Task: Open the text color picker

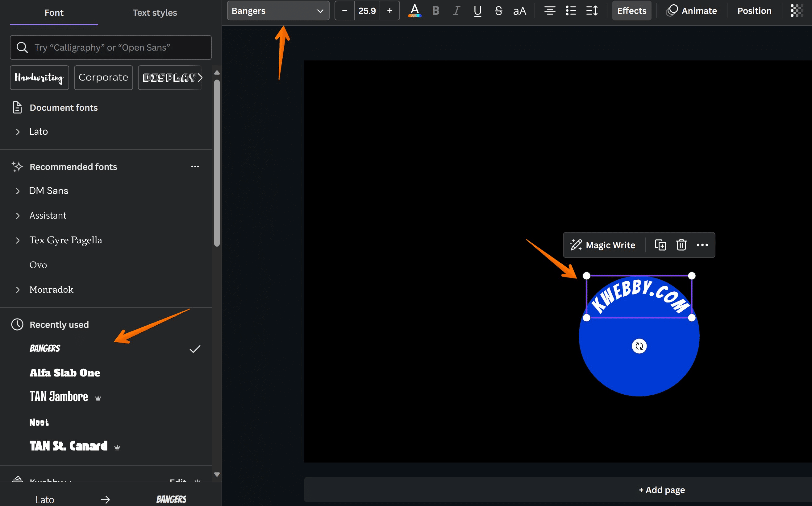Action: (414, 11)
